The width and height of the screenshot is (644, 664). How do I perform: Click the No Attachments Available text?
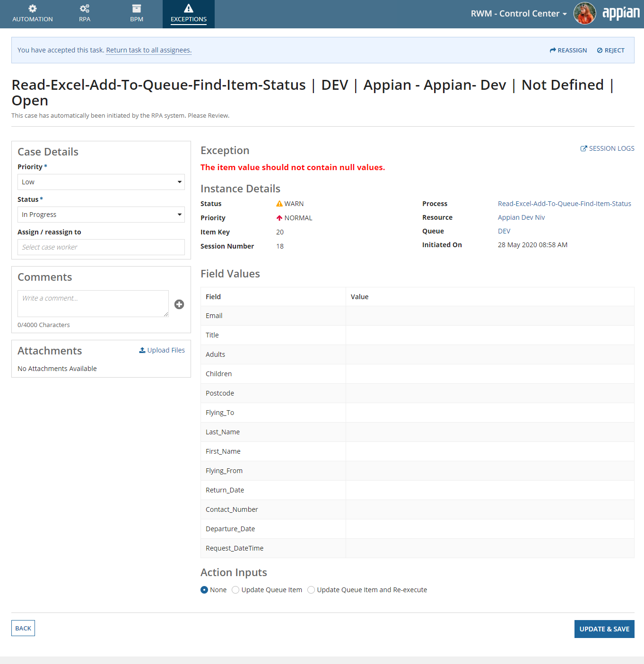(57, 369)
